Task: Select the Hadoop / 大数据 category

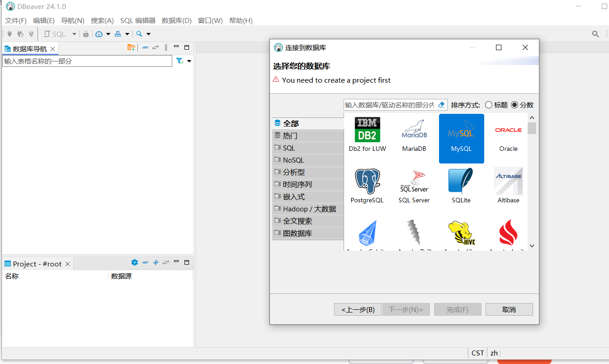Action: coord(308,209)
